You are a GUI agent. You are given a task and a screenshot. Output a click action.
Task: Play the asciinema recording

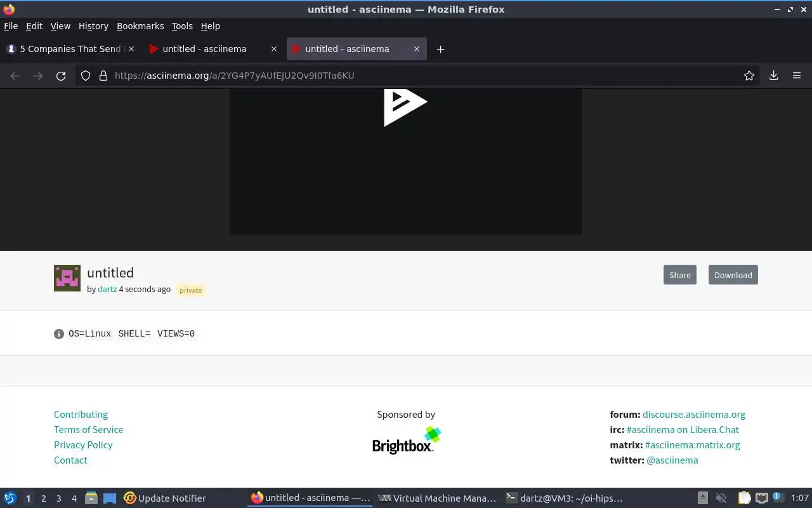[405, 107]
